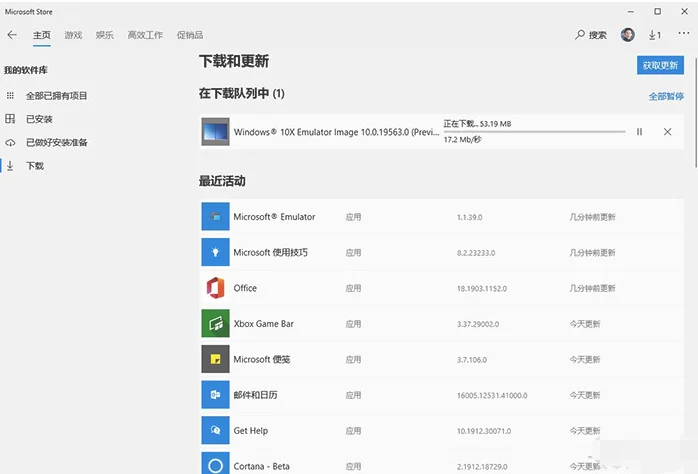Viewport: 698px width, 474px height.
Task: Click the Microsoft 使用技巧 lightbulb icon
Action: 215,252
